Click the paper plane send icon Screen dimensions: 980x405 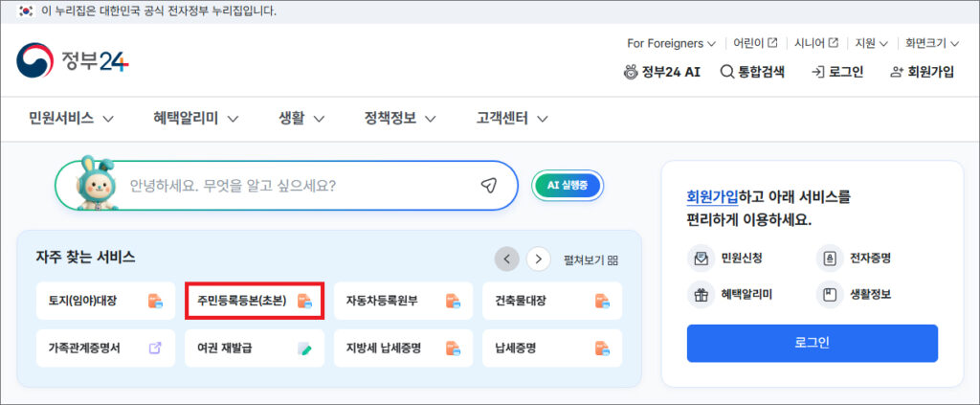pos(489,185)
